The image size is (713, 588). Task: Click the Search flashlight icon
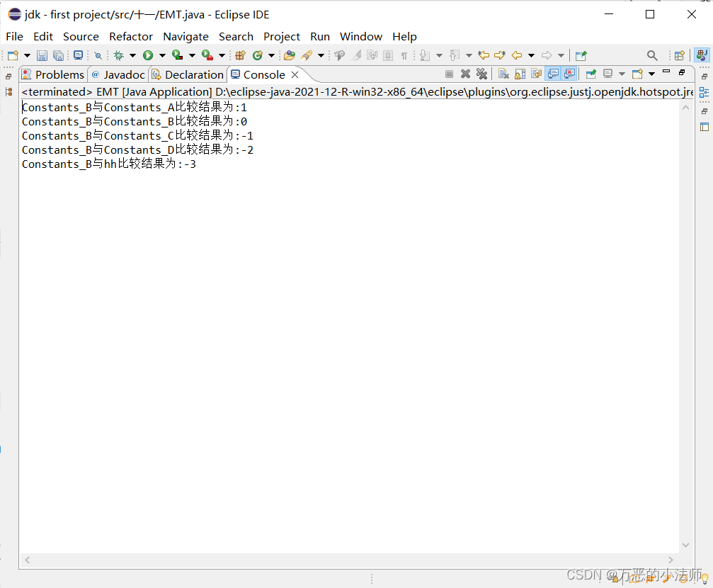point(307,55)
